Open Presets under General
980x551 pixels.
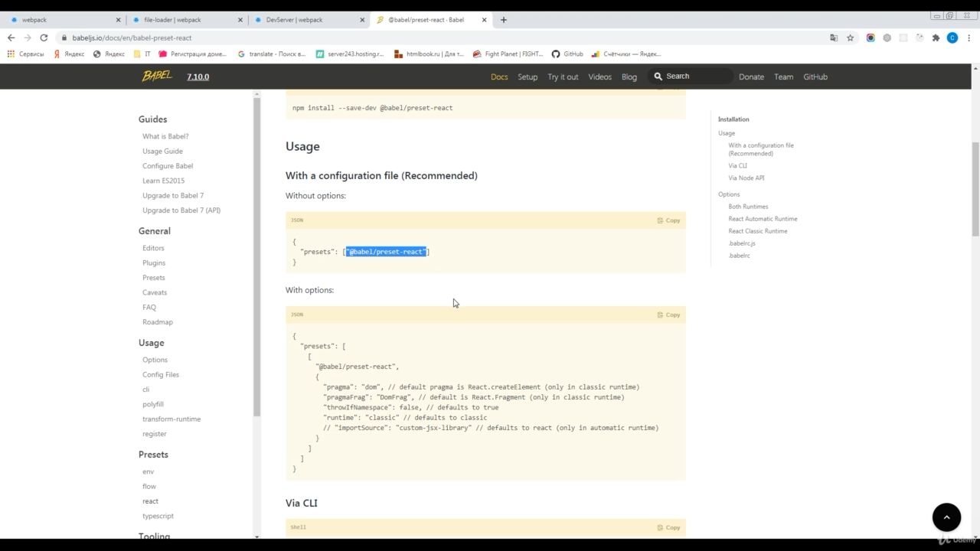(x=153, y=278)
